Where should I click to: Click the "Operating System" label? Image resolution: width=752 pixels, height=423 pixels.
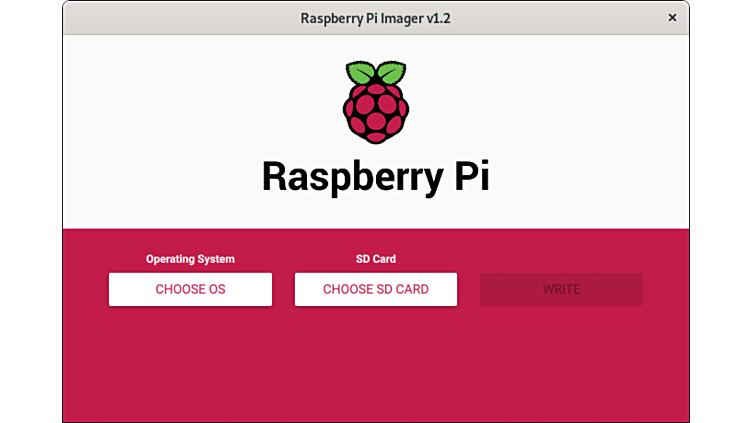190,259
